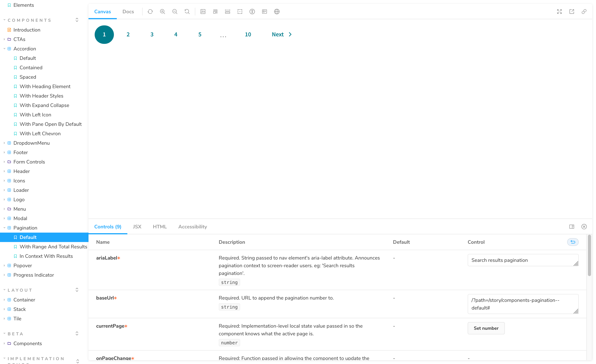This screenshot has height=364, width=596.
Task: Switch to the Accessibility tab
Action: point(192,226)
